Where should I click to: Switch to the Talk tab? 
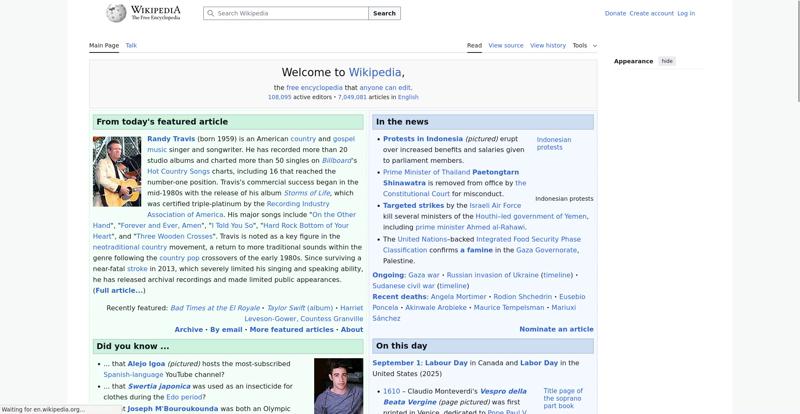[x=131, y=45]
